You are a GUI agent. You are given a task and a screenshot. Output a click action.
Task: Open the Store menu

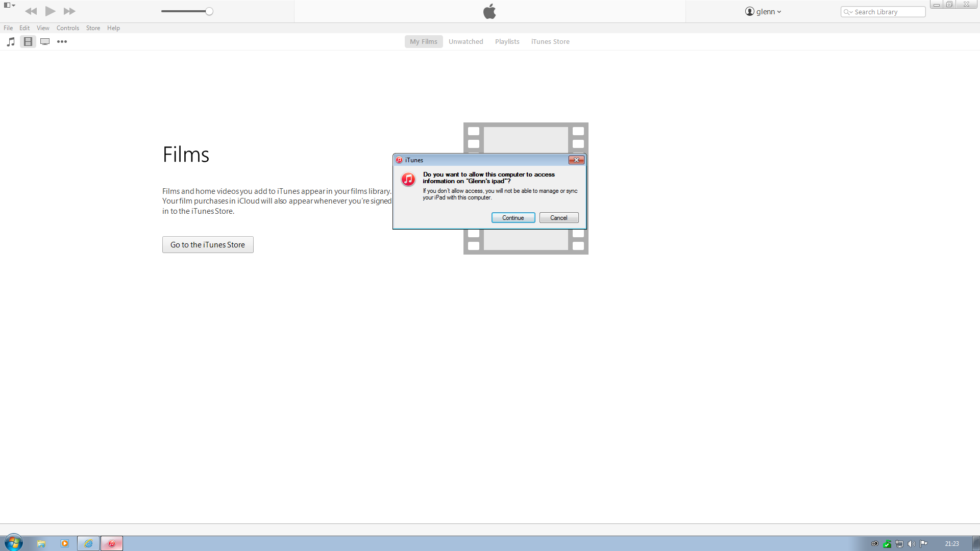(93, 28)
